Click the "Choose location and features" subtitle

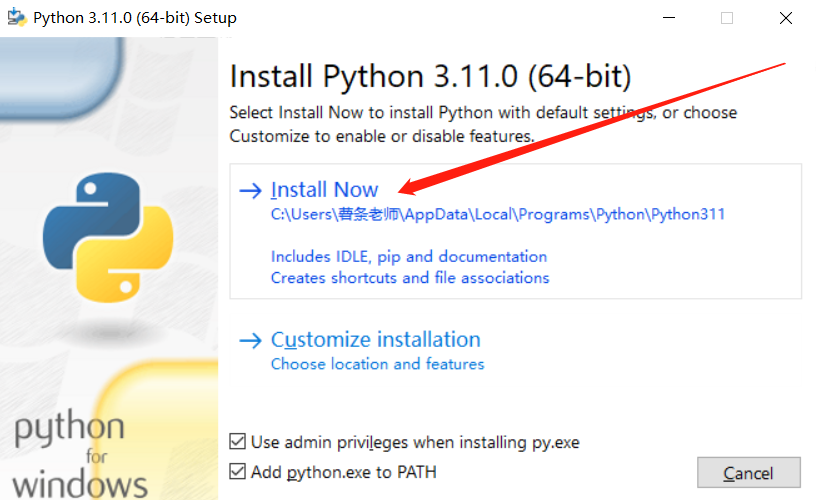377,364
